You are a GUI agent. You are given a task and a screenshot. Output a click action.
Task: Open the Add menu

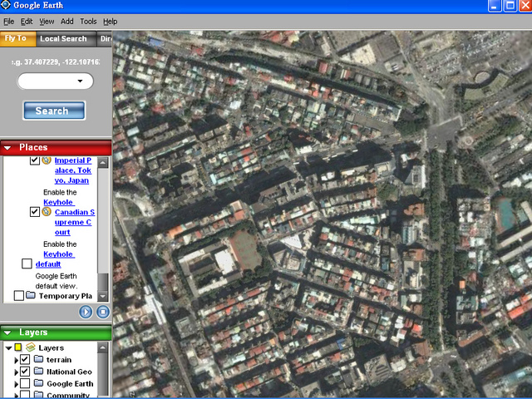(x=66, y=22)
